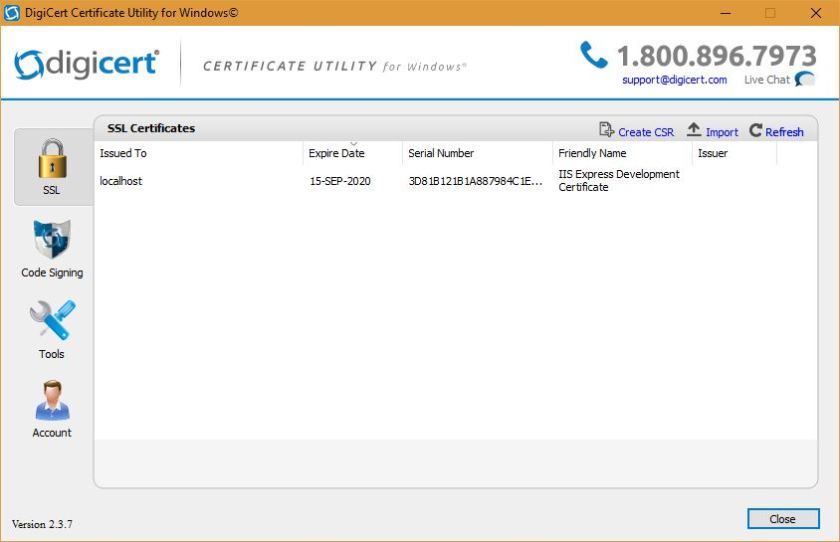
Task: Click the Live Chat speech bubble icon
Action: (805, 80)
